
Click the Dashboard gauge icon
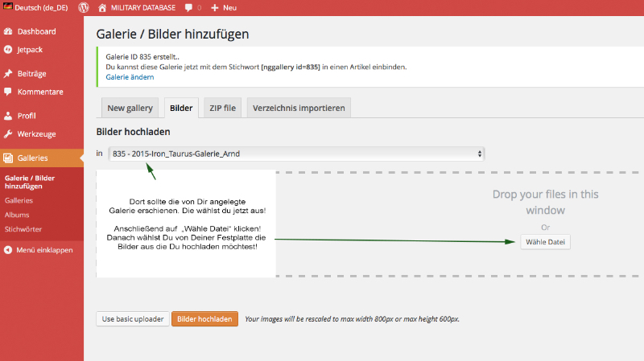tap(8, 31)
